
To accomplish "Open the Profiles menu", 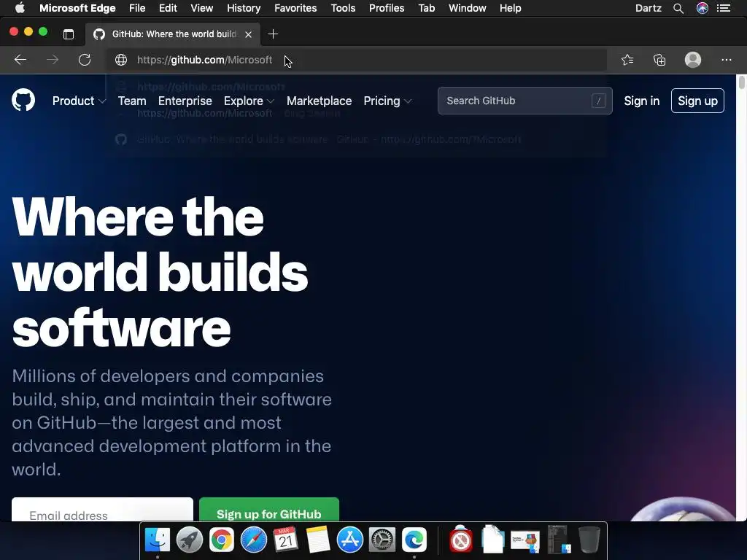I will 387,8.
